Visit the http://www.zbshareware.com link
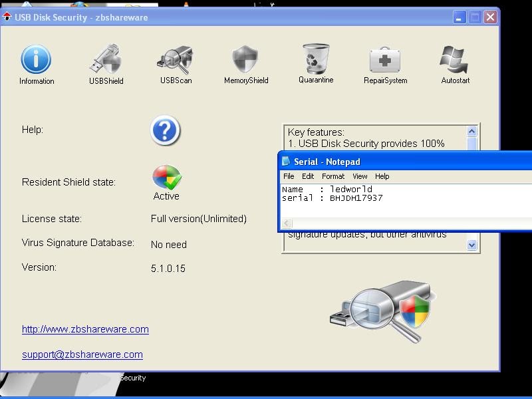This screenshot has height=399, width=532. [85, 329]
